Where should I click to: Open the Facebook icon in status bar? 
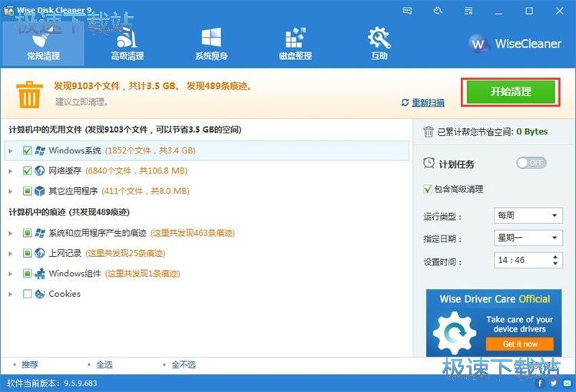(x=540, y=384)
